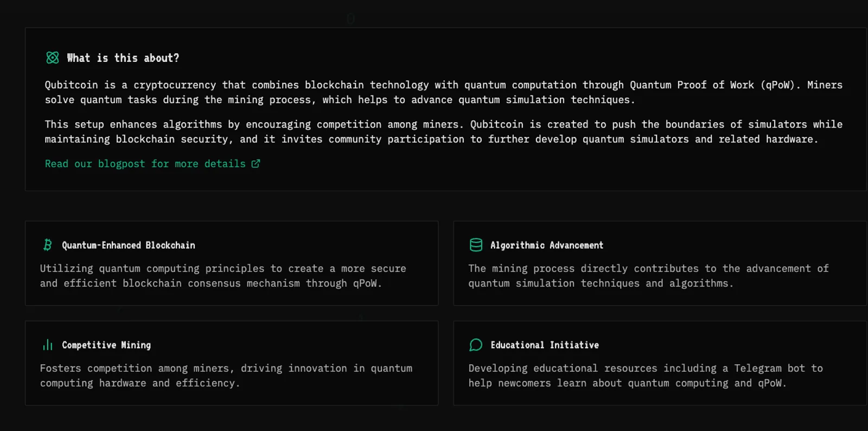Click the chat bubble icon beside Educational Initiative

(476, 345)
